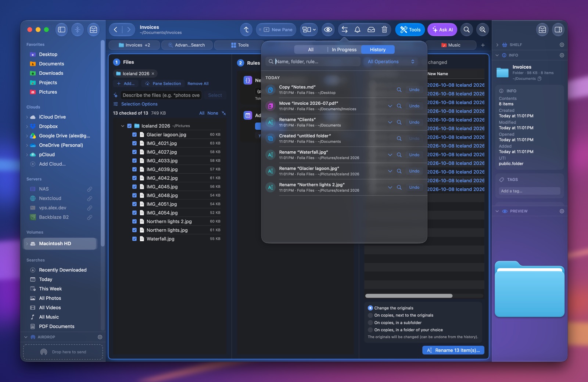Screen dimensions: 588x382
Task: Collapse the Iceland 2026 folder tree
Action: (x=123, y=126)
